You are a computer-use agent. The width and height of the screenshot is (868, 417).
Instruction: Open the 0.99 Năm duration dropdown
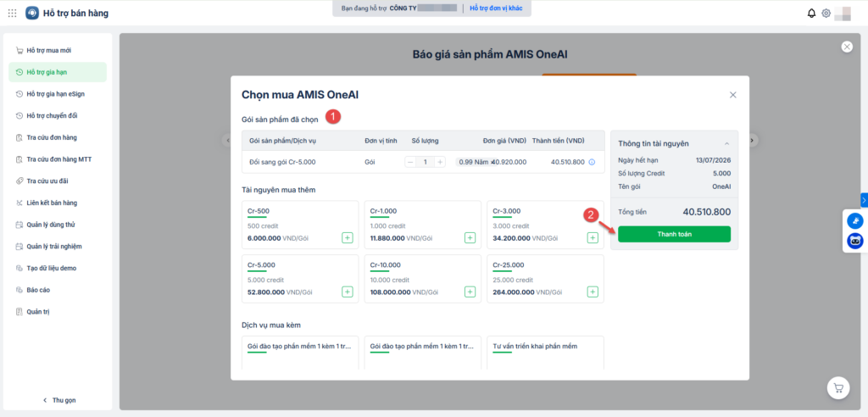[x=474, y=162]
